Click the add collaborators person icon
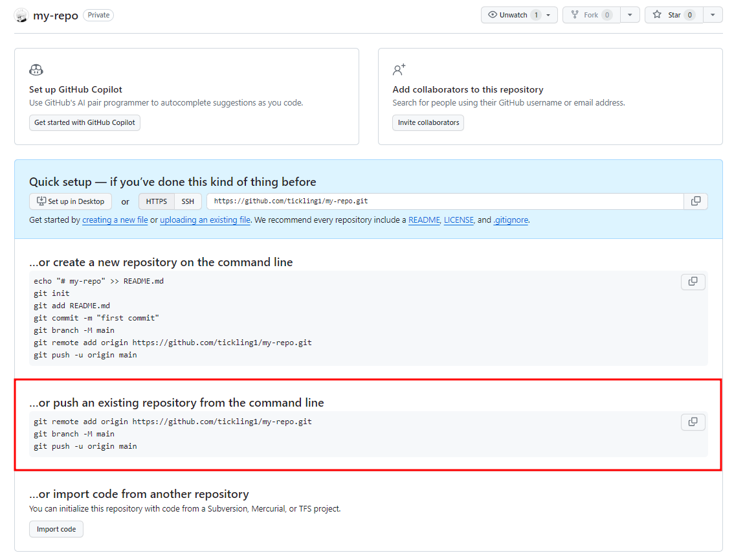 tap(399, 70)
